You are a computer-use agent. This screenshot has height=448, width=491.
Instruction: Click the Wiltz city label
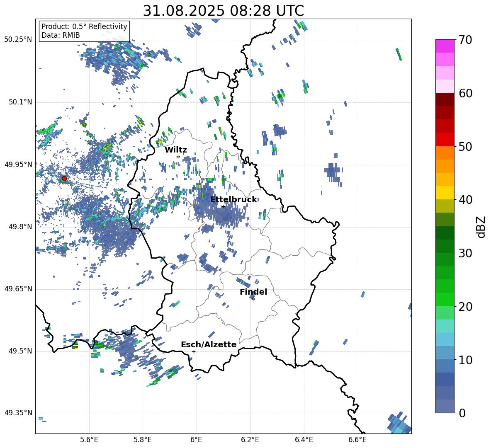point(176,150)
